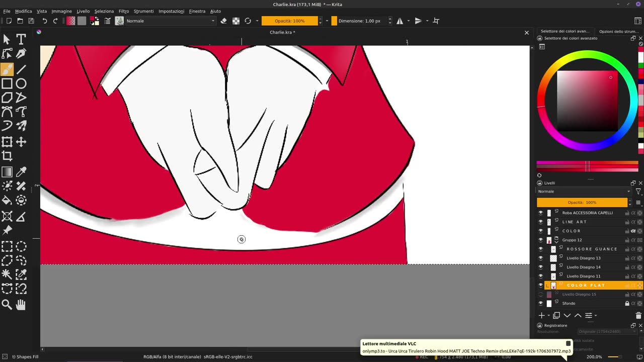Select the Elliptical Selection tool
The width and height of the screenshot is (644, 362).
[21, 246]
